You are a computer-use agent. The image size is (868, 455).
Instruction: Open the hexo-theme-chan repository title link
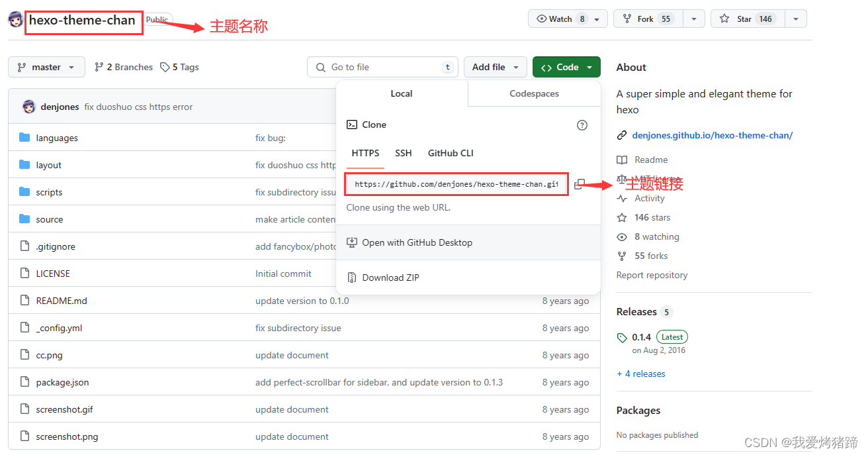[x=82, y=21]
